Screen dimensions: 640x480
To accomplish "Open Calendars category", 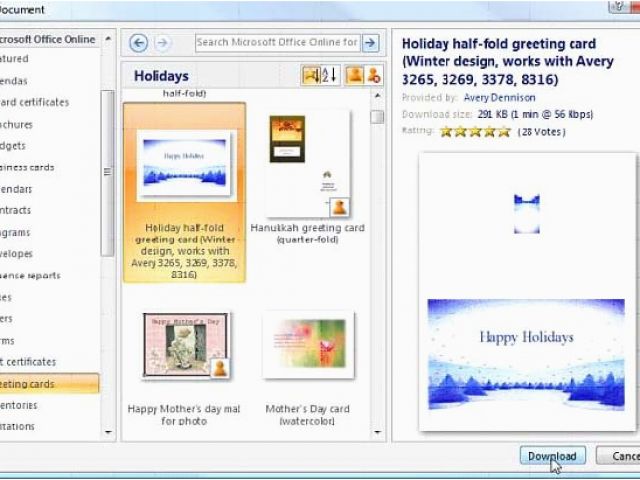I will (x=16, y=189).
